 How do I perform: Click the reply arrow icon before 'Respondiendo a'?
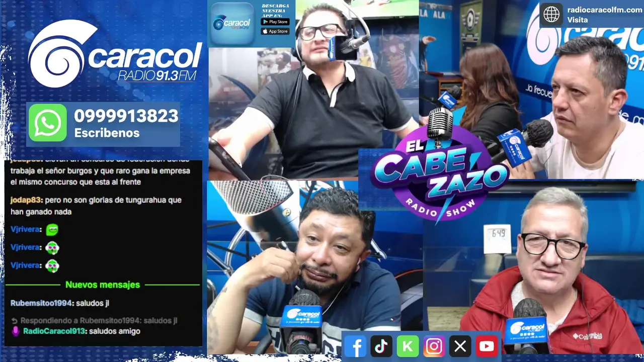click(15, 320)
